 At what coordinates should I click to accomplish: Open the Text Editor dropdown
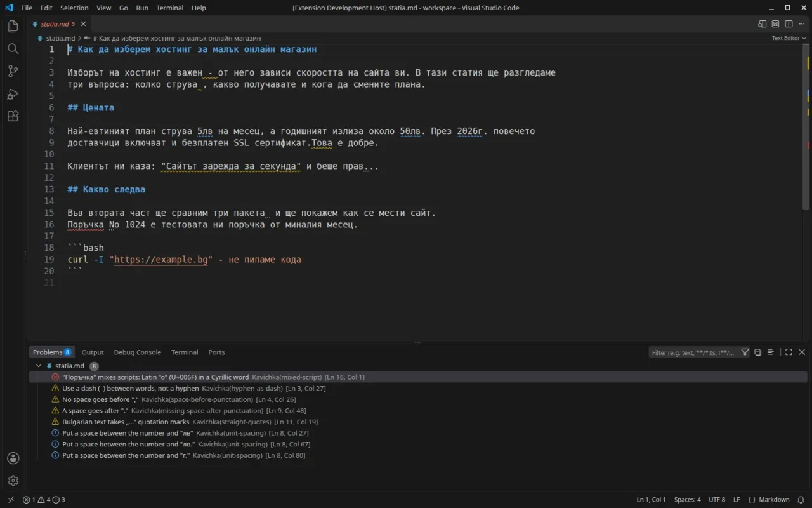[789, 38]
